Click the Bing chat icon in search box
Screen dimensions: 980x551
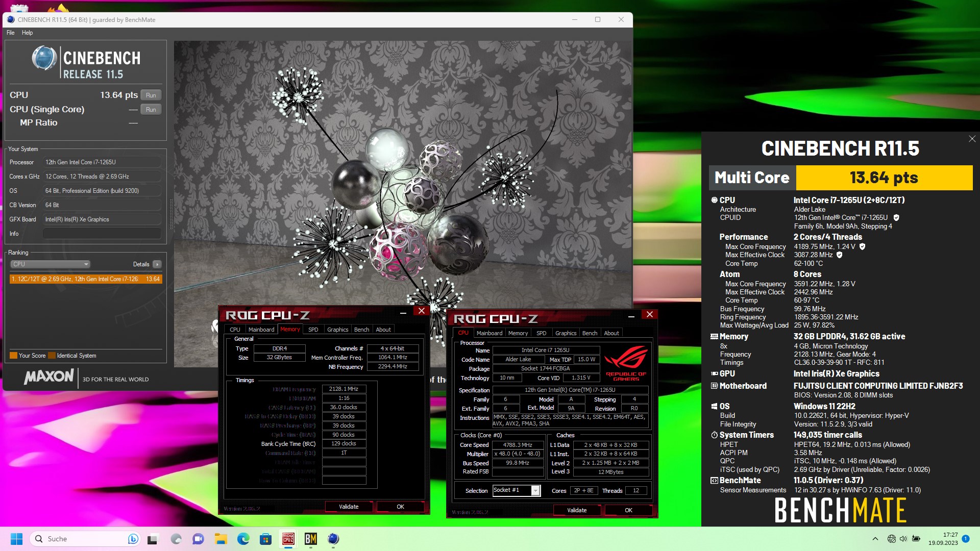click(133, 539)
